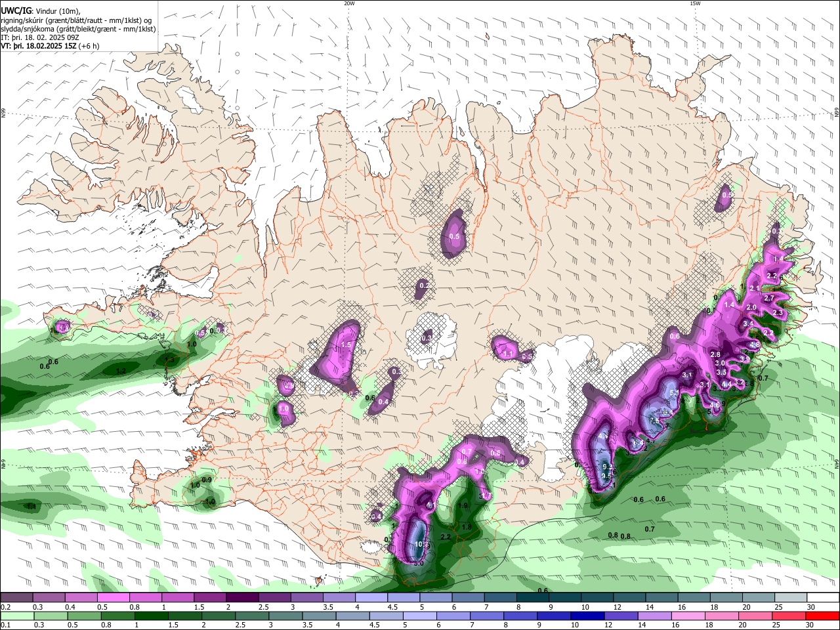The height and width of the screenshot is (630, 840).
Task: Click the white 2.1 value in the east
Action: [755, 288]
